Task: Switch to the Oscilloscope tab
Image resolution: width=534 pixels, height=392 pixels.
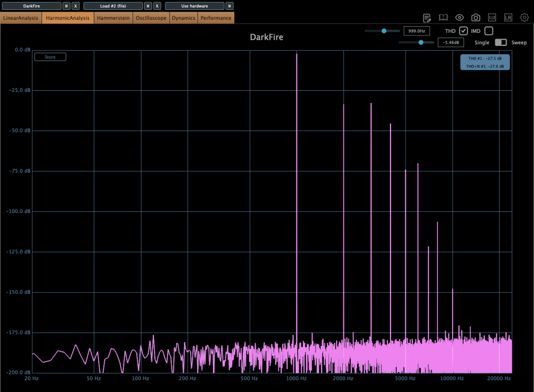Action: [151, 18]
